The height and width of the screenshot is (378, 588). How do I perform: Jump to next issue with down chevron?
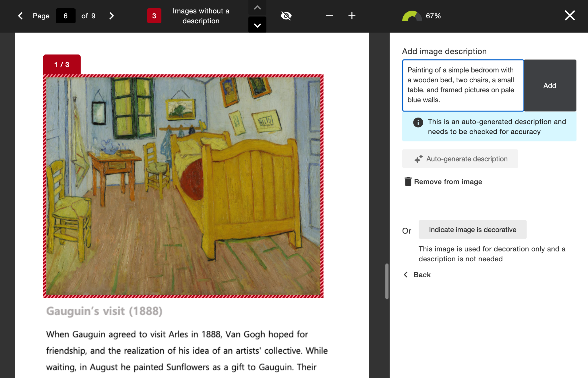[x=257, y=25]
